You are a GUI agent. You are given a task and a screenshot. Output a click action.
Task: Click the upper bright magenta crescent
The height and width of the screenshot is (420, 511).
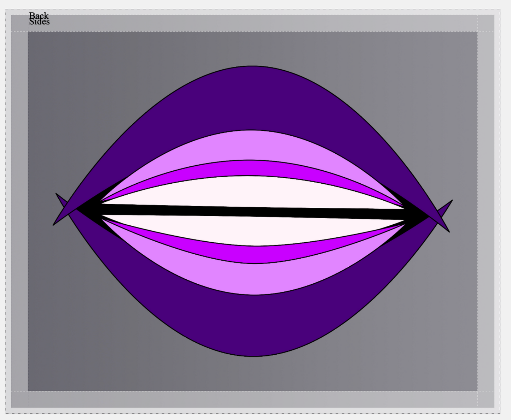(250, 168)
